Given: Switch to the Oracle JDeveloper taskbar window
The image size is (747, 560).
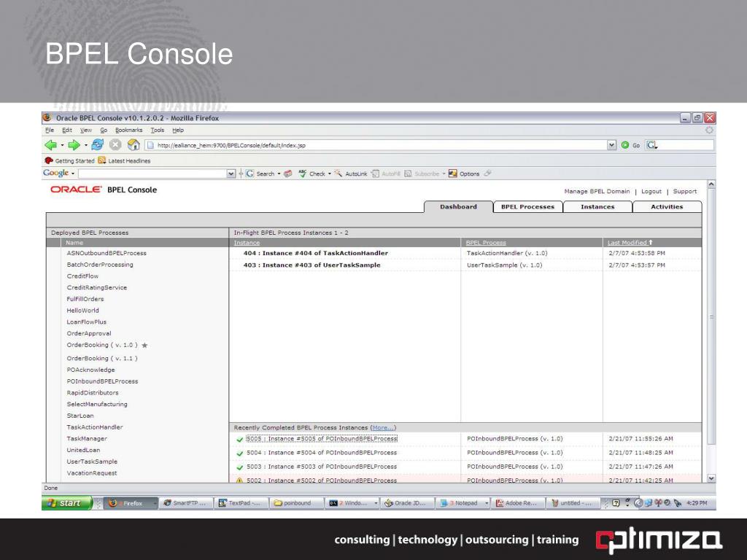Looking at the screenshot, I should 406,503.
